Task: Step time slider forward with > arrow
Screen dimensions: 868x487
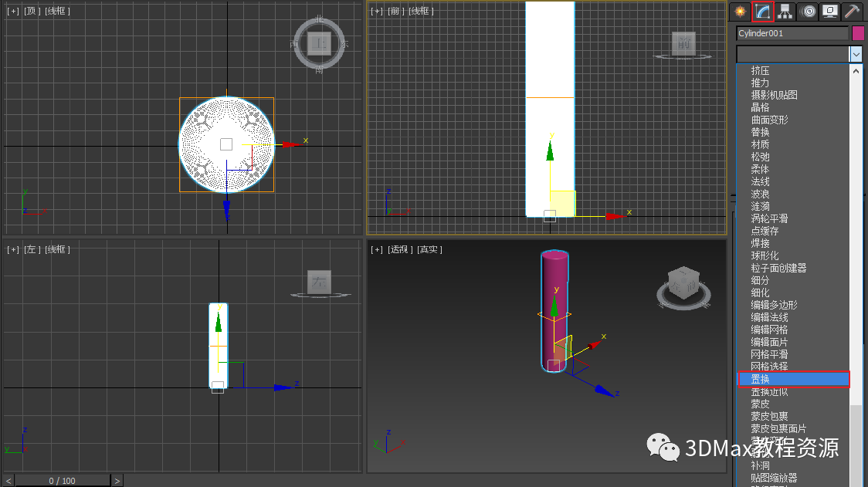Action: coord(117,481)
